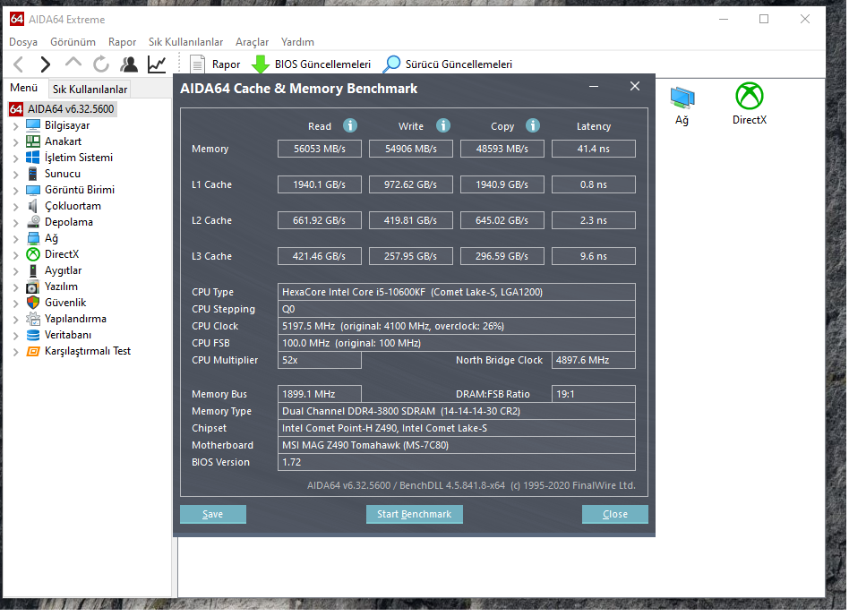This screenshot has width=849, height=616.
Task: Click the L3 Cache Write value 257.95 GB/s
Action: (411, 257)
